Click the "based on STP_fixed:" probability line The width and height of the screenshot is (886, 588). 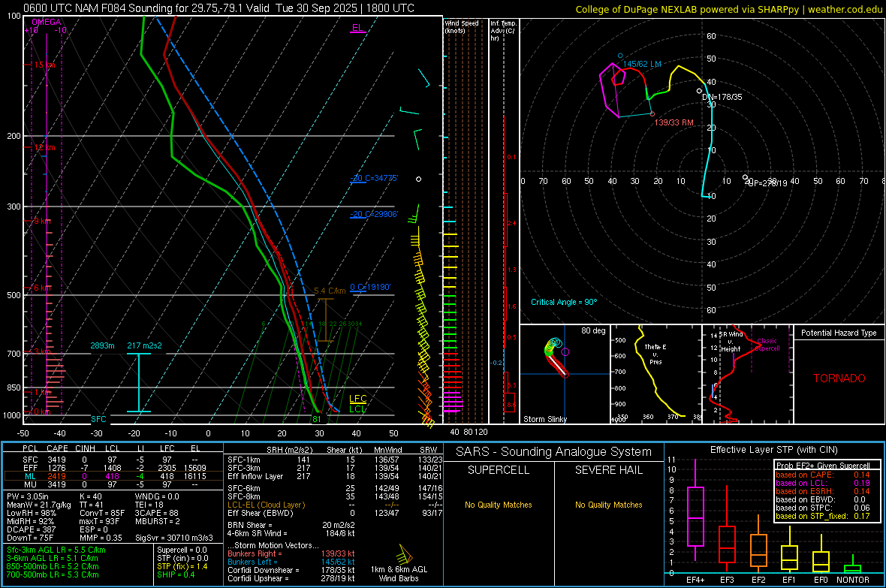click(823, 516)
